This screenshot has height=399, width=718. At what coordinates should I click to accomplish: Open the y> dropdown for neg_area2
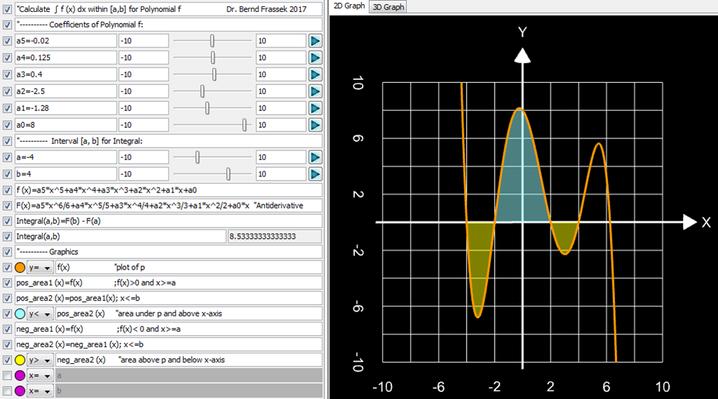coord(40,360)
